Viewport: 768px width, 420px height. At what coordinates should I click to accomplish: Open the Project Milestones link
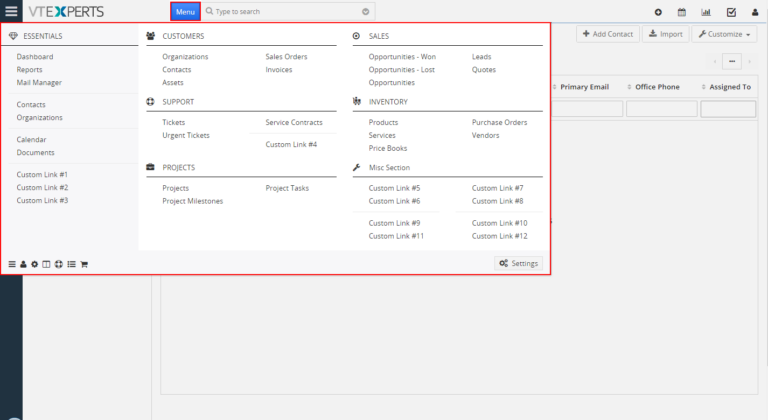coord(193,201)
